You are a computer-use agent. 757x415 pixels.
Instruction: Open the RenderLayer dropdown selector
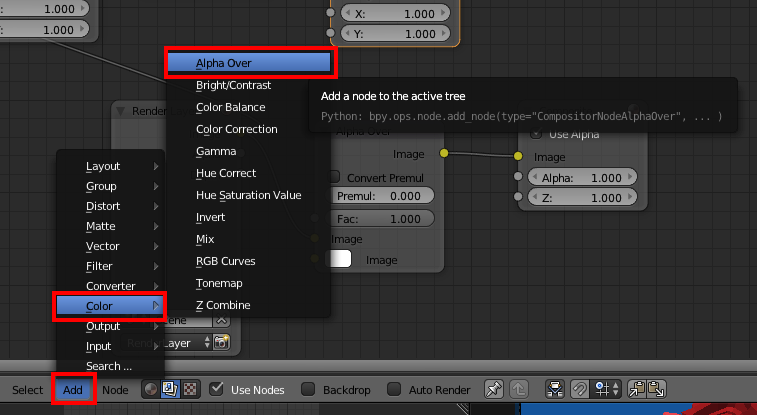click(167, 343)
